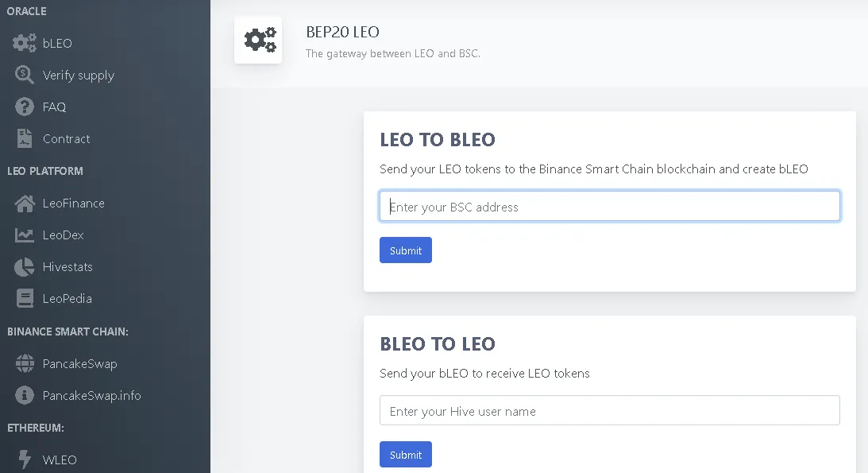Click the PancakeSwap globe icon
The image size is (868, 473).
point(25,363)
